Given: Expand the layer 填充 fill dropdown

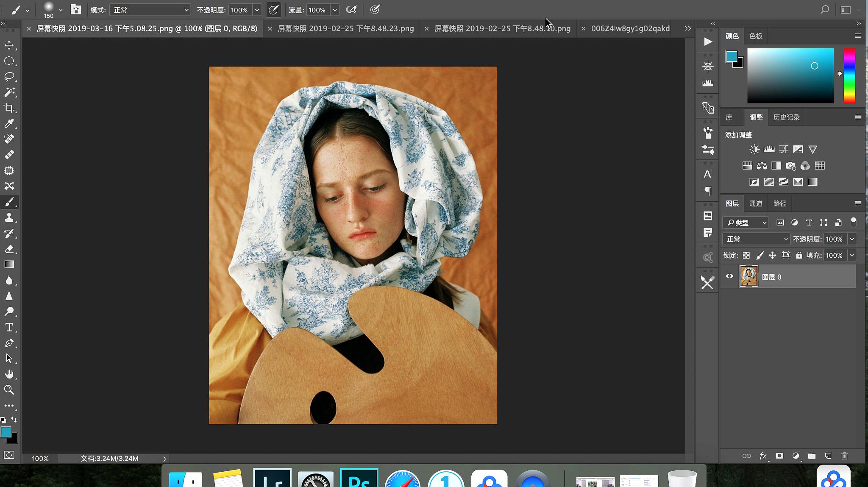Looking at the screenshot, I should click(x=852, y=255).
